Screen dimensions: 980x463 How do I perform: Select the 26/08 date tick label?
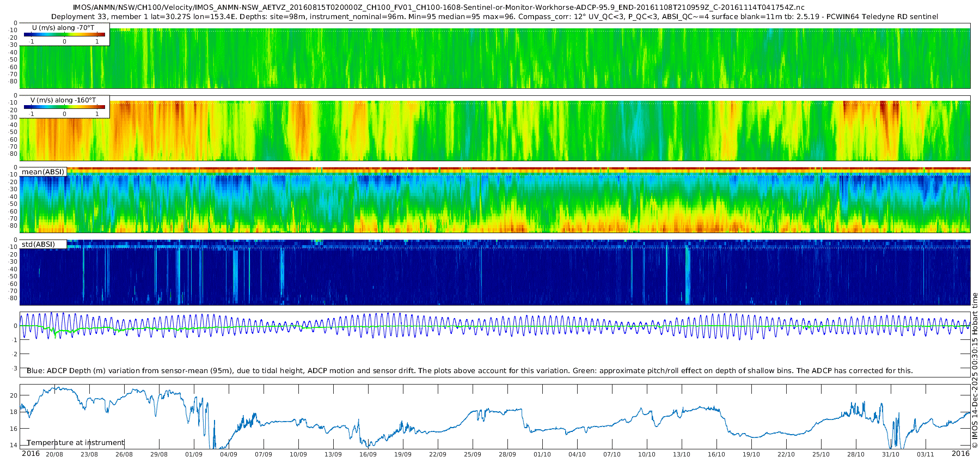(x=124, y=454)
